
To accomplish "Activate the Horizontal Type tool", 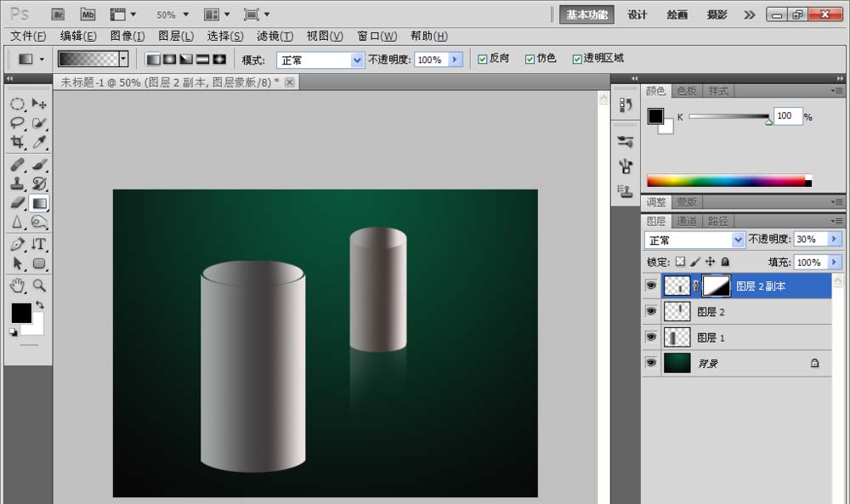I will (x=39, y=244).
